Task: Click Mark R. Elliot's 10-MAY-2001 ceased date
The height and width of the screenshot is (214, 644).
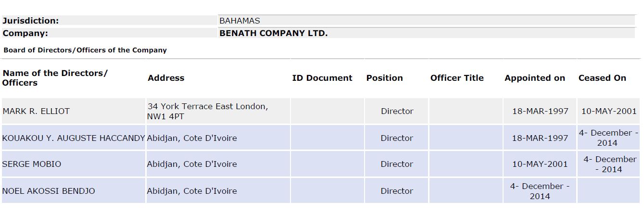Action: point(609,111)
